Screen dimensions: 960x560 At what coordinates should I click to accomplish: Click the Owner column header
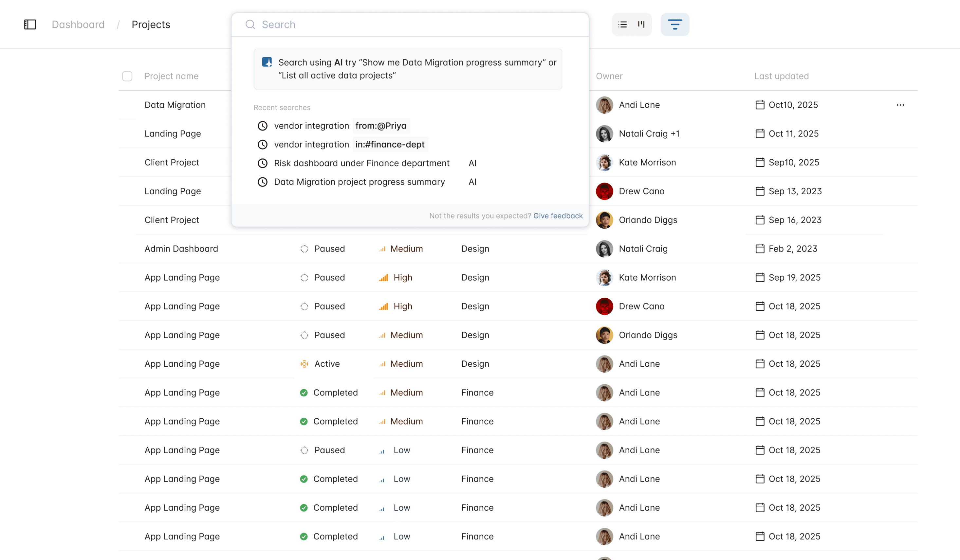pos(609,76)
